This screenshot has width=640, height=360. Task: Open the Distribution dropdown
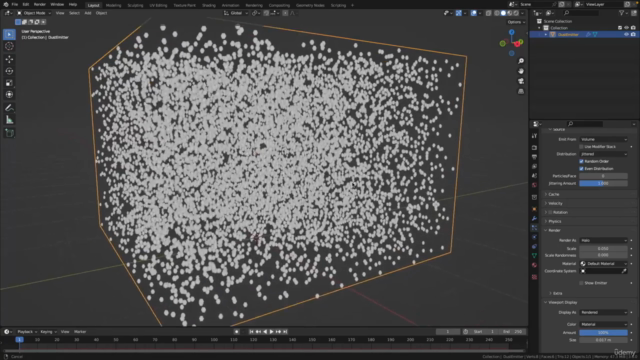pyautogui.click(x=604, y=154)
